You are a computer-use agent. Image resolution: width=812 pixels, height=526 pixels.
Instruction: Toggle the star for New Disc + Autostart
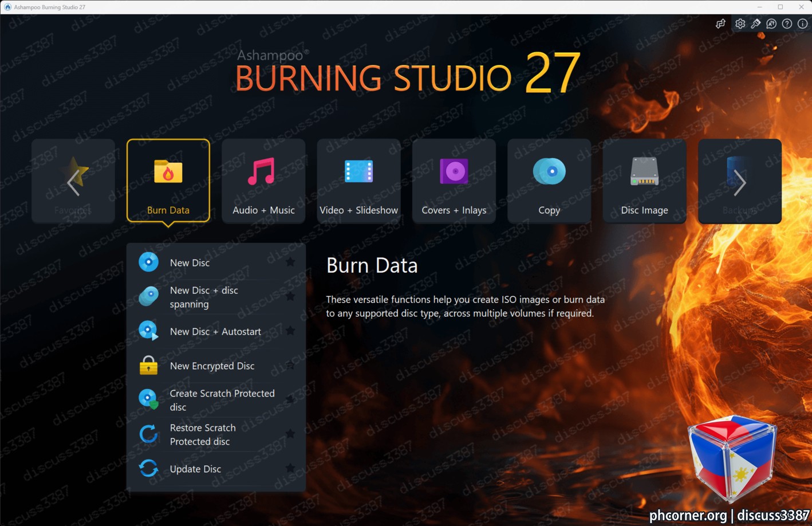point(290,331)
